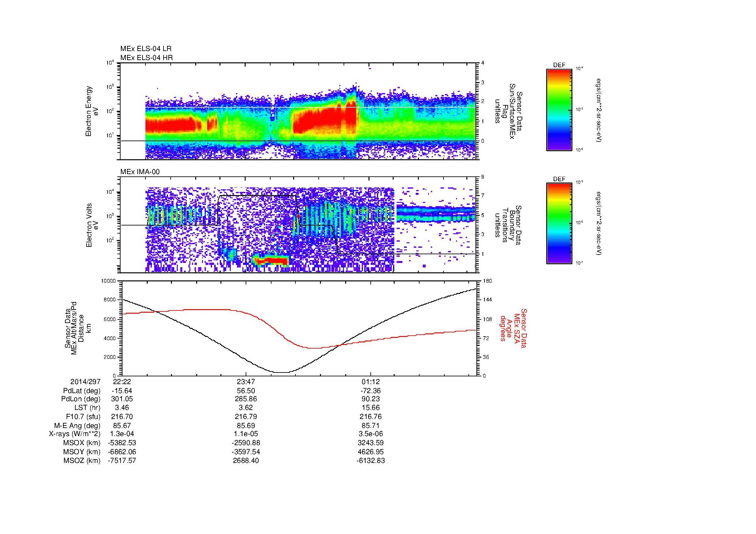Click the MSOZ value -6132.83
Screen dimensions: 756x534
371,461
